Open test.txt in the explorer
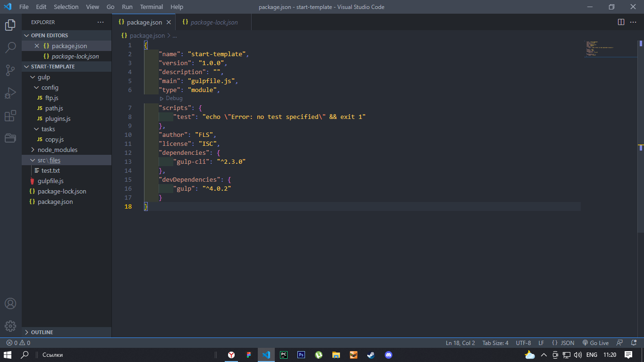This screenshot has width=644, height=362. click(67, 170)
